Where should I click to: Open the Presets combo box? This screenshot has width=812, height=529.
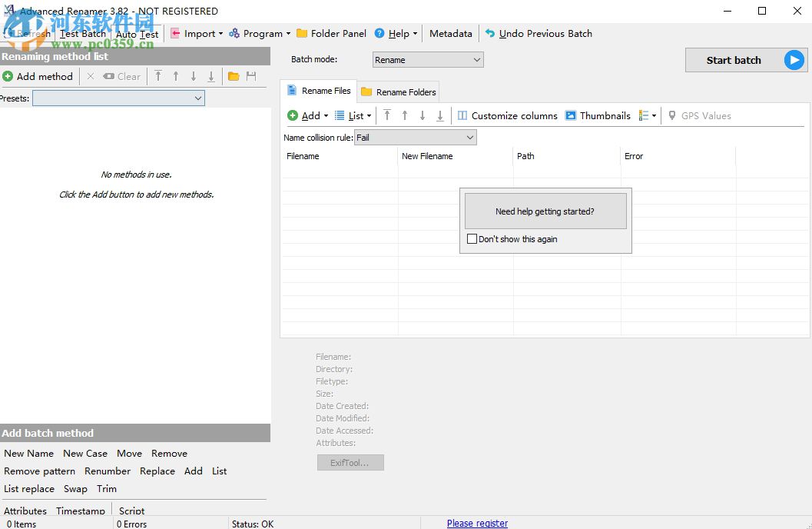[118, 98]
